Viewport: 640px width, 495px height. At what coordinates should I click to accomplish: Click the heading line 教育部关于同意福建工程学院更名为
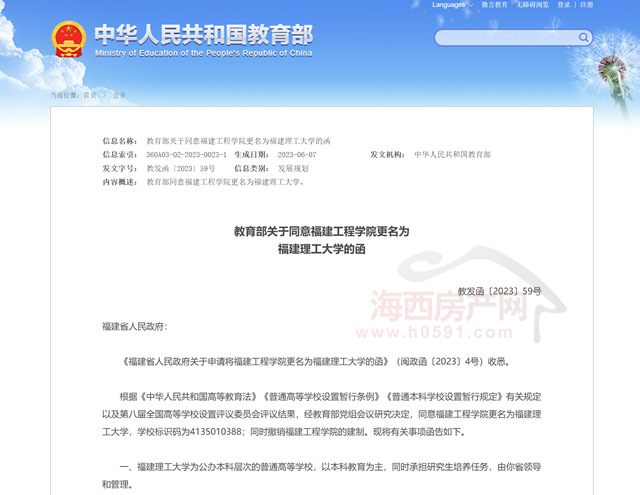coord(321,231)
